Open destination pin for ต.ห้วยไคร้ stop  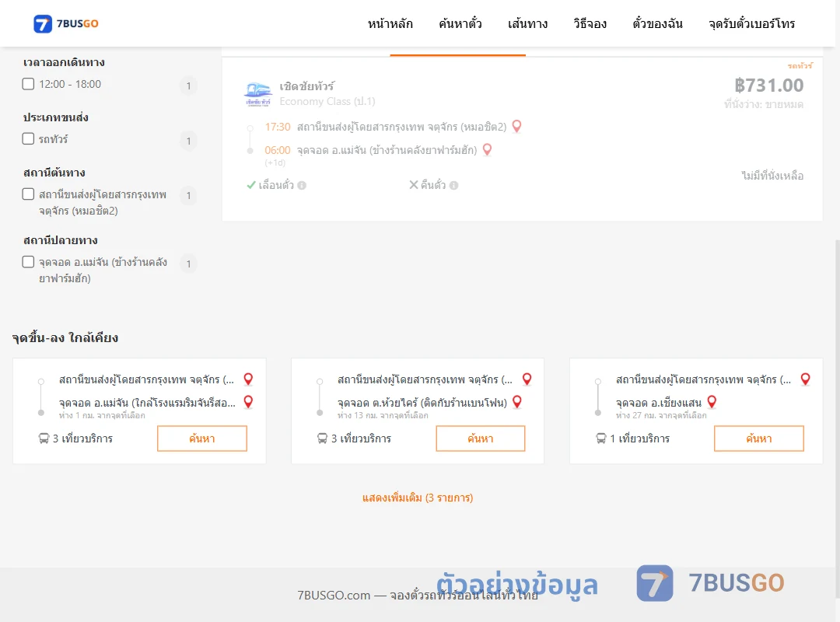(517, 402)
